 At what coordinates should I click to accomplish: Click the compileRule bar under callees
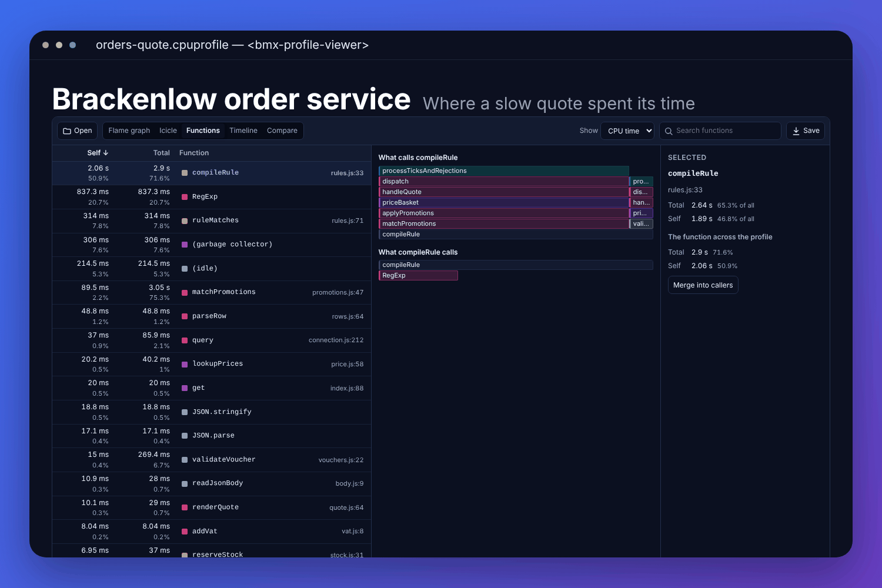(516, 265)
